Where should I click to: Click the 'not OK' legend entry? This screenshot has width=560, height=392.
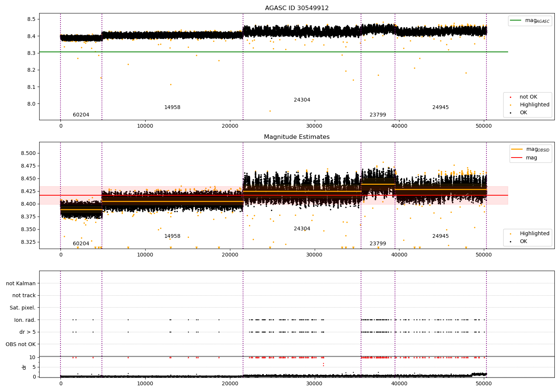(x=528, y=97)
